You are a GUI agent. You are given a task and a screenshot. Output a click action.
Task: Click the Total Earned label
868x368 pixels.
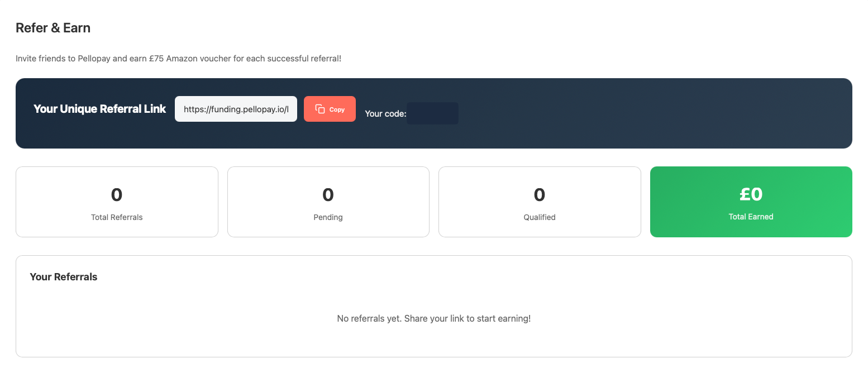(x=751, y=217)
